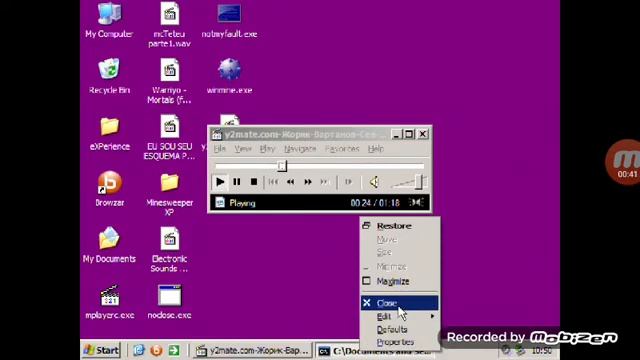Viewport: 640px width, 360px height.
Task: Open the Play menu in the player
Action: 267,149
